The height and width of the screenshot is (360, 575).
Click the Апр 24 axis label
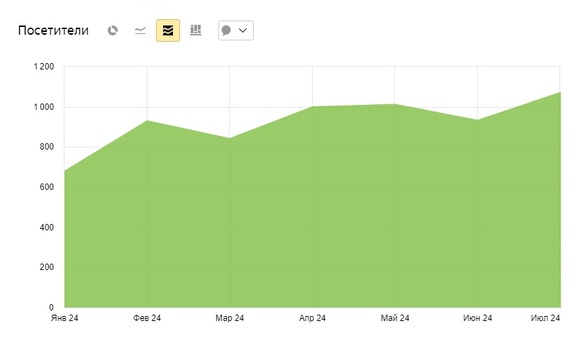pos(312,318)
